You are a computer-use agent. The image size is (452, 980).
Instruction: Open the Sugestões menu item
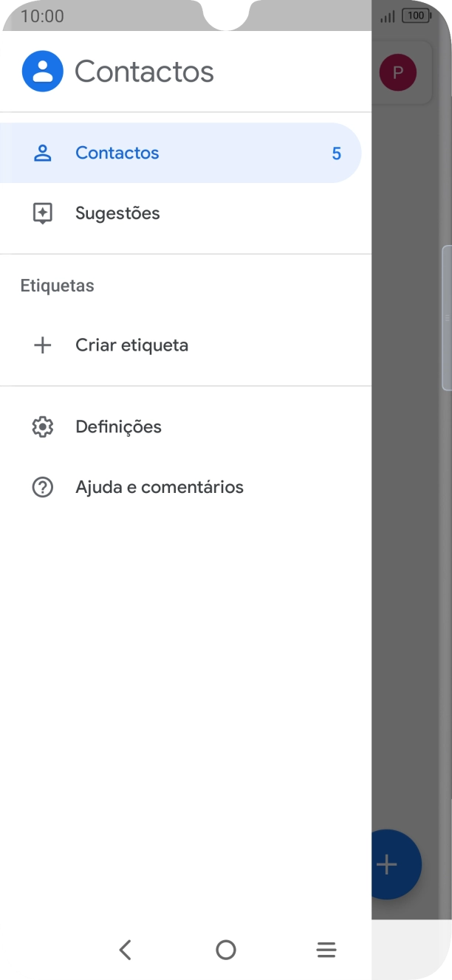click(117, 213)
